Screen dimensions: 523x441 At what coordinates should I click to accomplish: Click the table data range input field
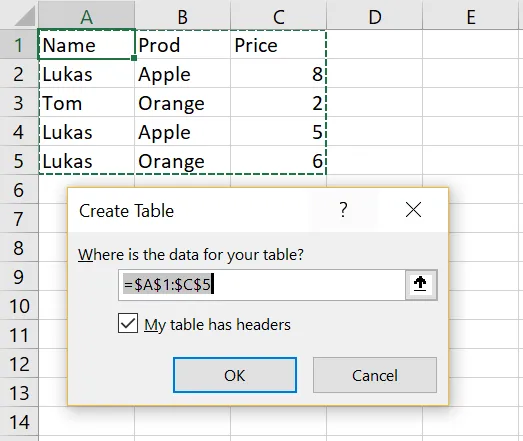(x=262, y=285)
